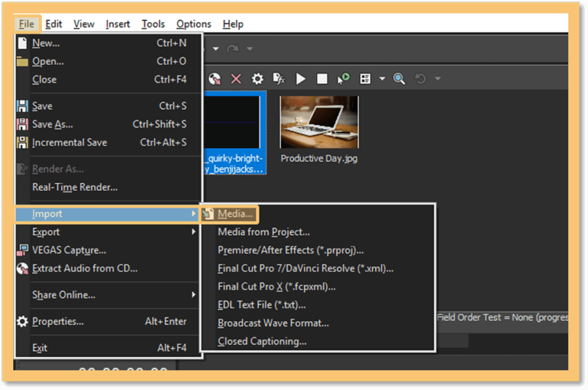Click Exit in the File menu
Image resolution: width=588 pixels, height=390 pixels.
109,348
